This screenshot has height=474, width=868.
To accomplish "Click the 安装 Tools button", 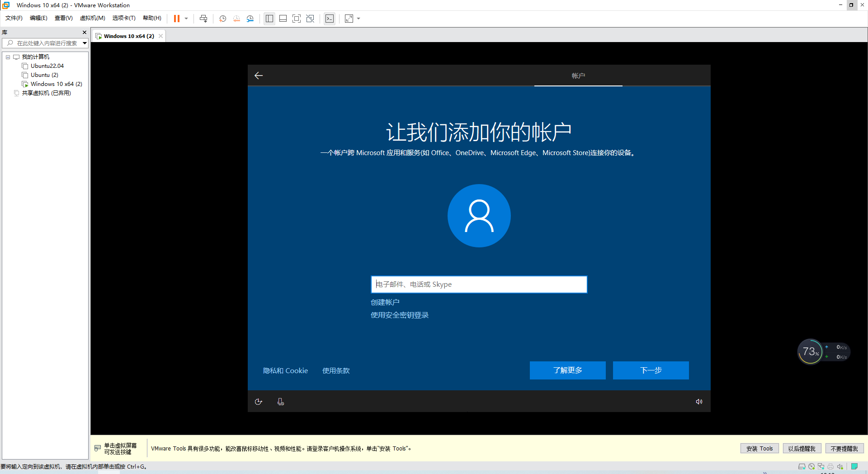I will pyautogui.click(x=759, y=449).
